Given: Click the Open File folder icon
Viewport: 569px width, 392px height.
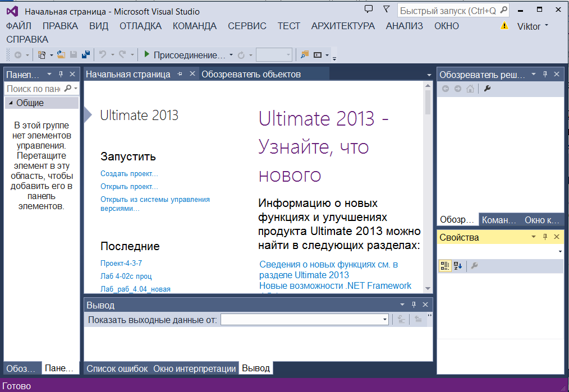Looking at the screenshot, I should 61,55.
